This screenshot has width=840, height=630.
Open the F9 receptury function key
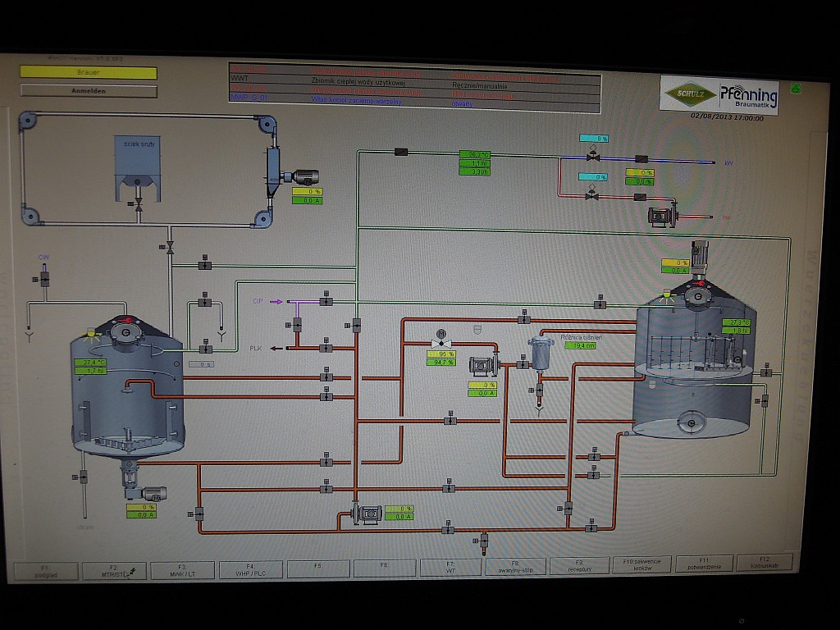coord(578,565)
